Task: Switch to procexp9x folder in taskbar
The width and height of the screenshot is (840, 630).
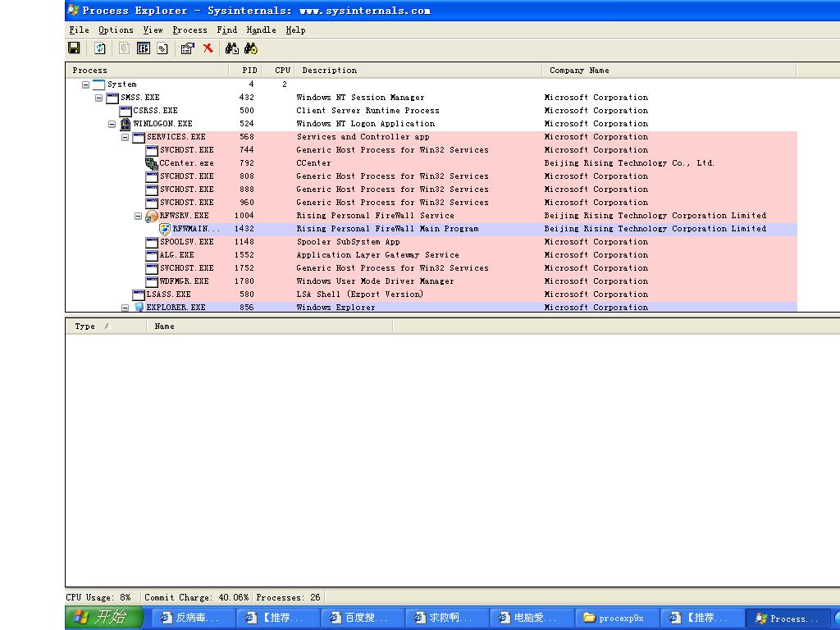Action: (x=615, y=619)
